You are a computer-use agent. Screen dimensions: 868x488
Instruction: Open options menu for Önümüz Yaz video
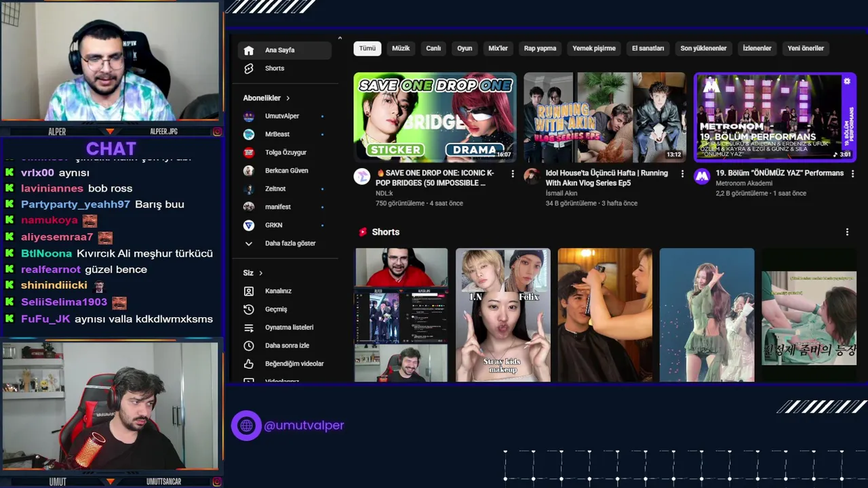tap(852, 174)
